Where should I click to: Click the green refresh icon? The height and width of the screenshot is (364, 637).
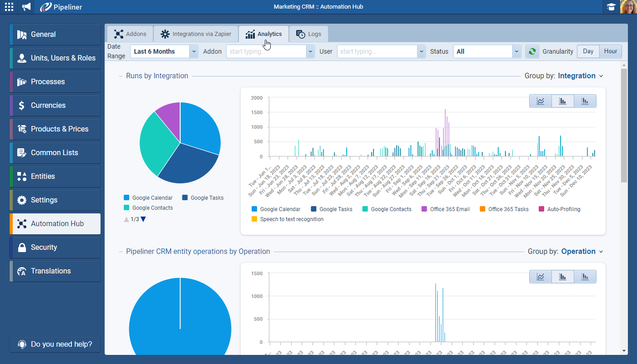click(531, 51)
